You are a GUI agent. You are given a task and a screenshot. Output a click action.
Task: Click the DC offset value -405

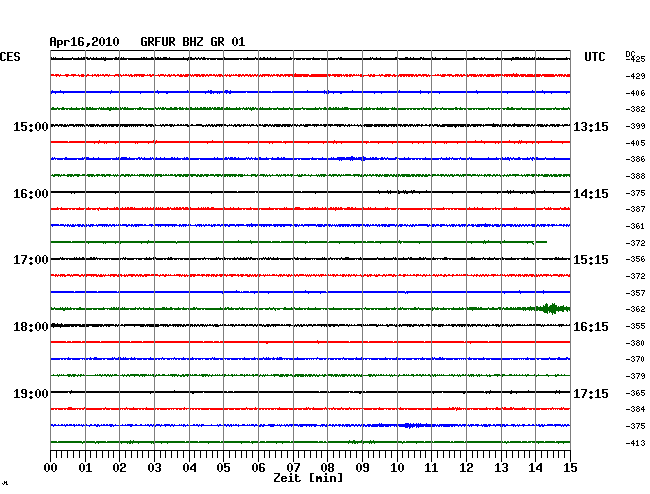(635, 143)
